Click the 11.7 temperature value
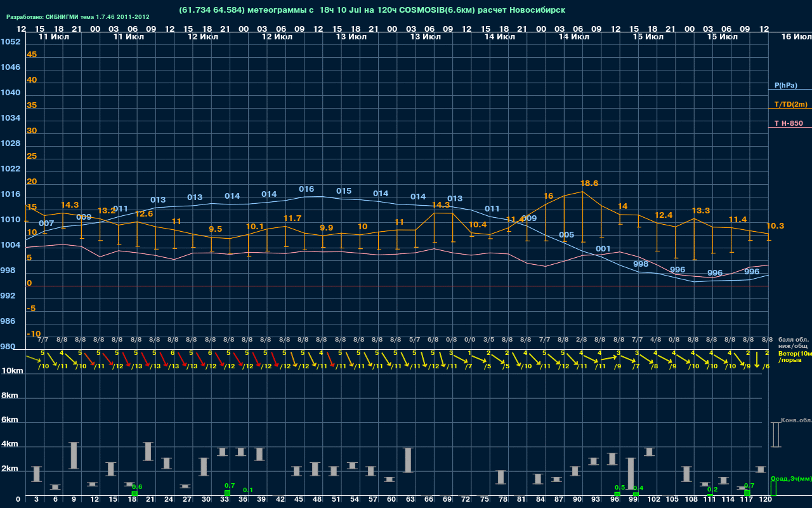The width and height of the screenshot is (812, 508). click(292, 218)
